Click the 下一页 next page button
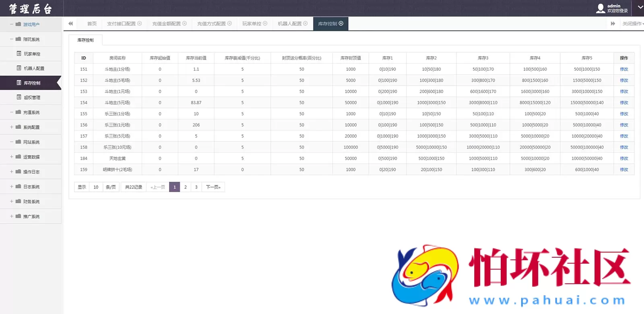Image resolution: width=644 pixels, height=314 pixels. coord(213,187)
